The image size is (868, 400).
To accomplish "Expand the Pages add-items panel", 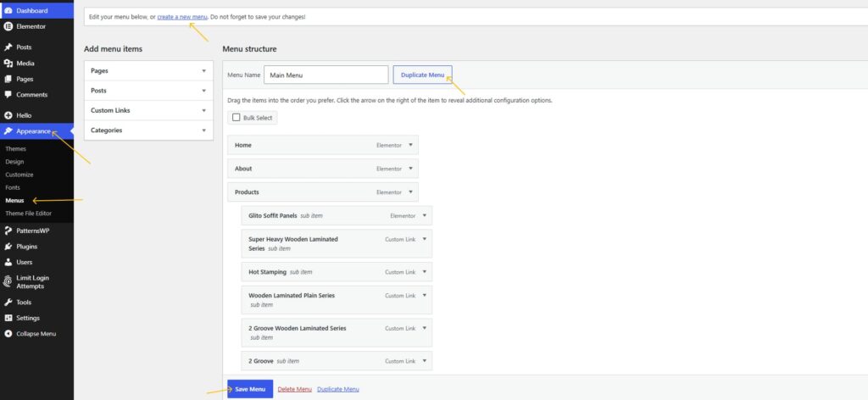I will (203, 71).
